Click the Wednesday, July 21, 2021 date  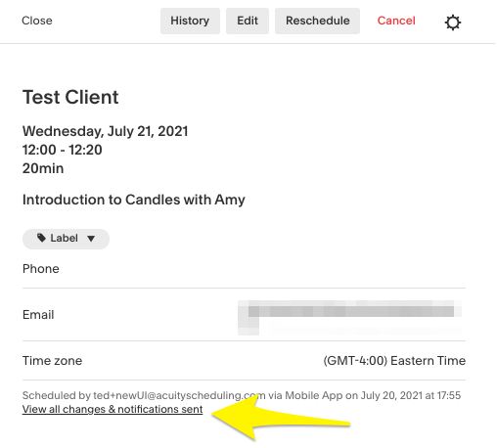click(x=105, y=131)
